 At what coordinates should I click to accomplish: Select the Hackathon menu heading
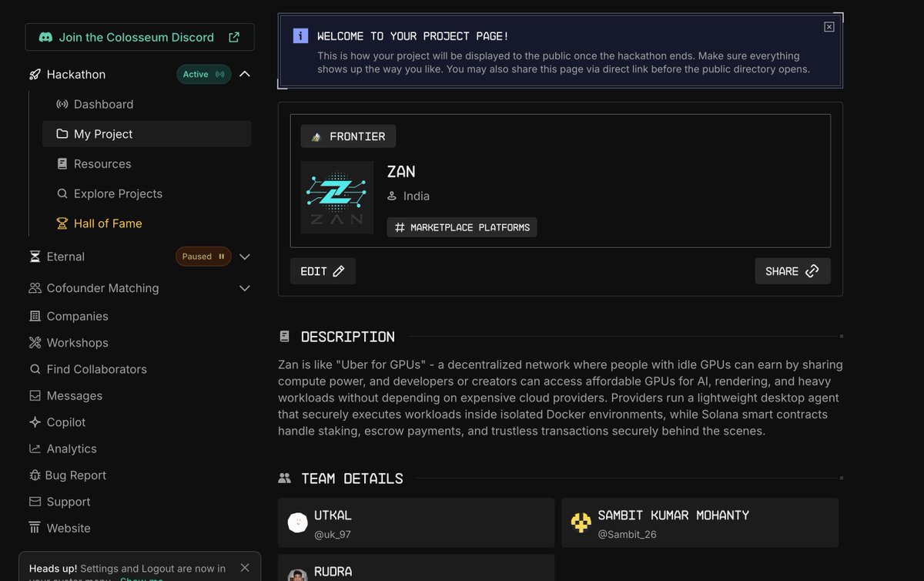(x=76, y=75)
